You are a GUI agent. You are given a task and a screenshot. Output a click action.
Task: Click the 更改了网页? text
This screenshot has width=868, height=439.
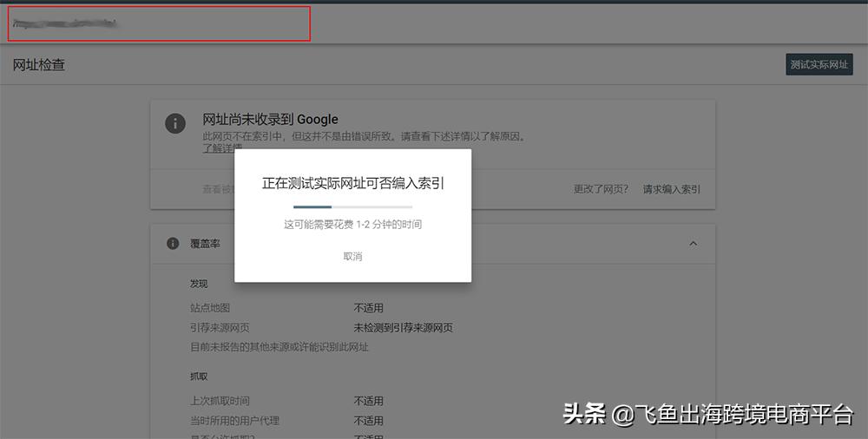(x=601, y=189)
